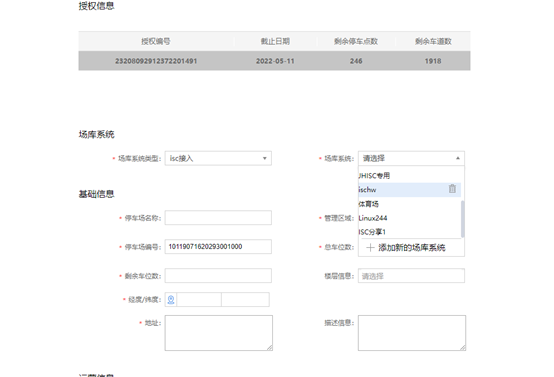Click the 246 remaining parking points cell

[x=356, y=61]
